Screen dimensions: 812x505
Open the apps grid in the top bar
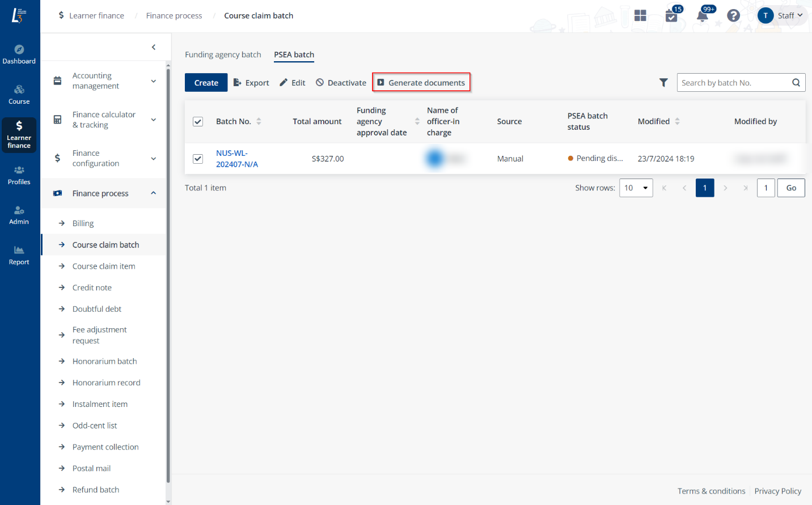point(640,15)
